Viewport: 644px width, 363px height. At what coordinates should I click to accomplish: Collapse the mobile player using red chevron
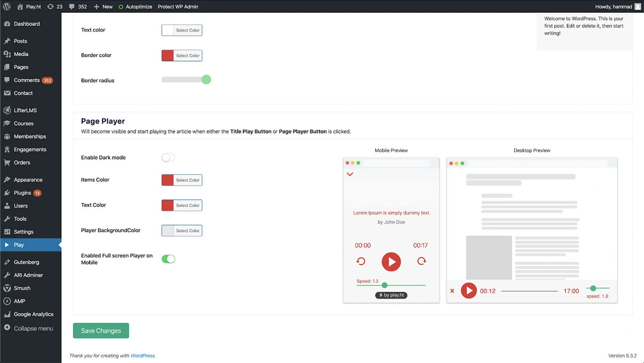pos(350,174)
